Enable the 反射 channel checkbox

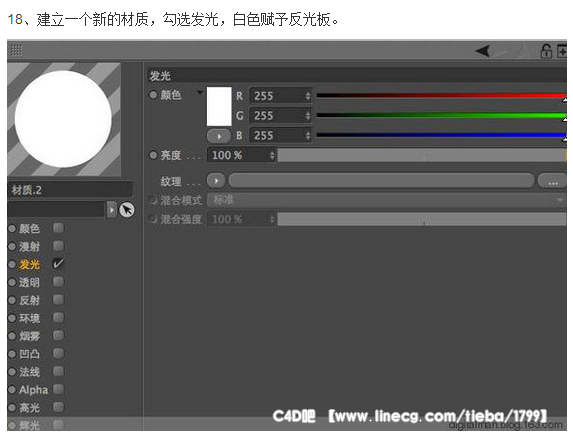[x=58, y=300]
